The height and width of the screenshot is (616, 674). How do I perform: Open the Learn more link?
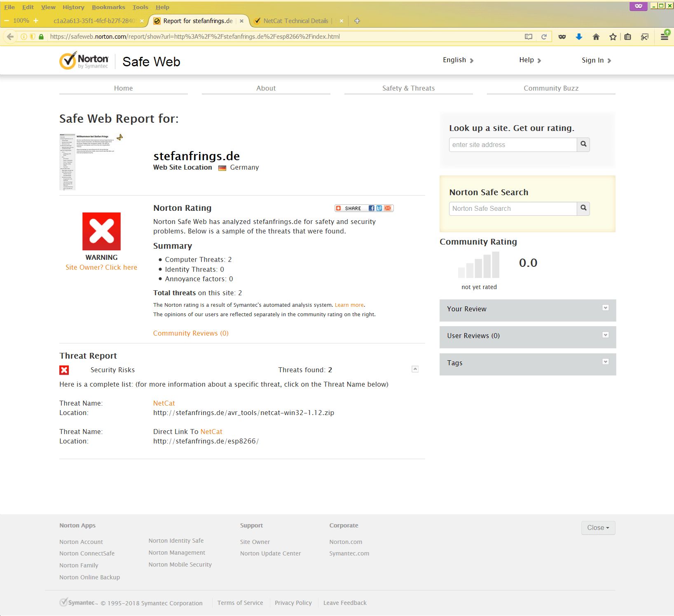[349, 305]
